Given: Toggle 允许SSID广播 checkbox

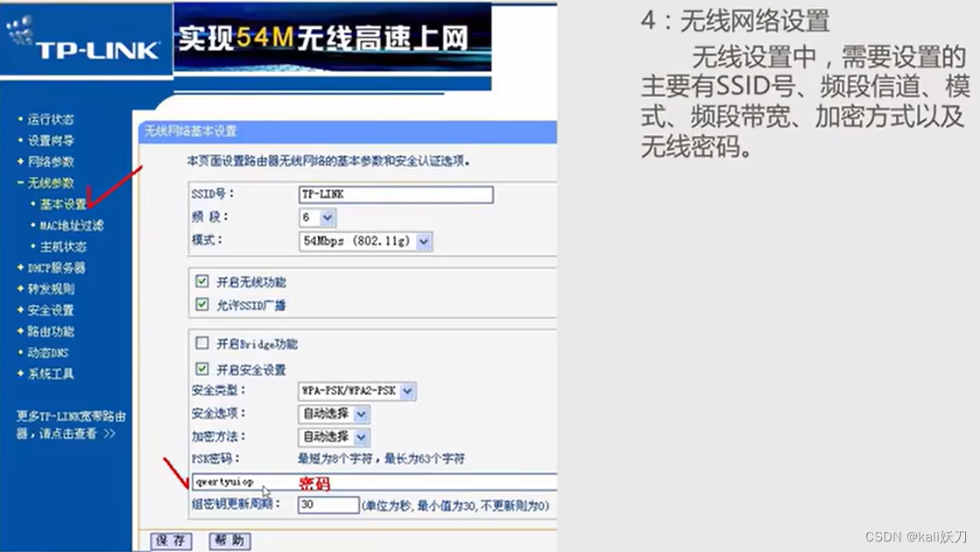Looking at the screenshot, I should [202, 304].
